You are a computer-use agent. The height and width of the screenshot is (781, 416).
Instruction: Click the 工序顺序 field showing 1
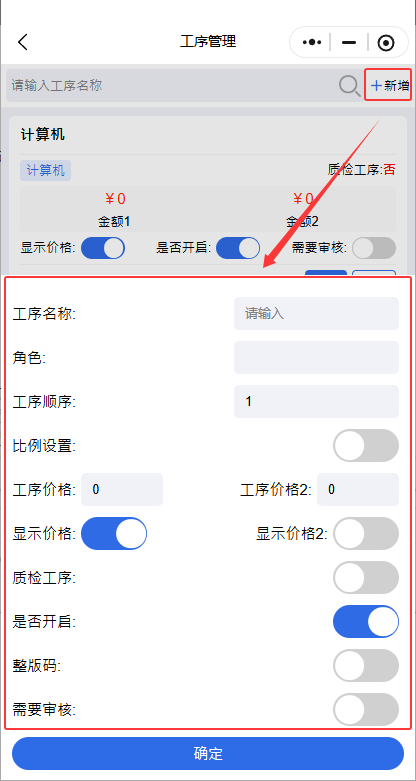316,401
